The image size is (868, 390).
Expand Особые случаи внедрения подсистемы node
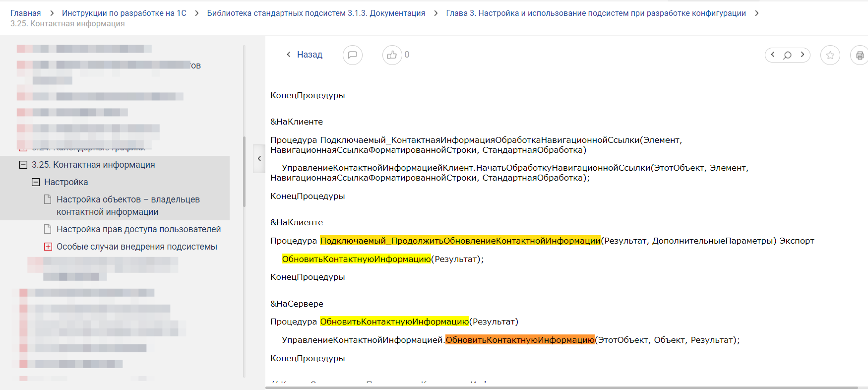click(48, 247)
